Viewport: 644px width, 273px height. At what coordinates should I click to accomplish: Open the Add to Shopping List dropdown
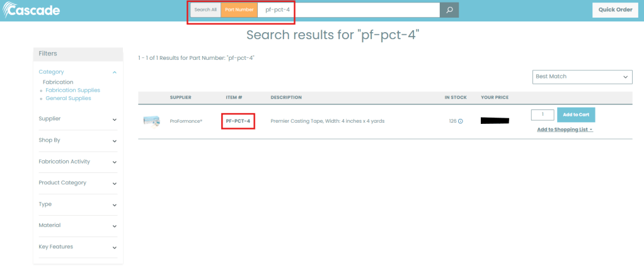565,130
